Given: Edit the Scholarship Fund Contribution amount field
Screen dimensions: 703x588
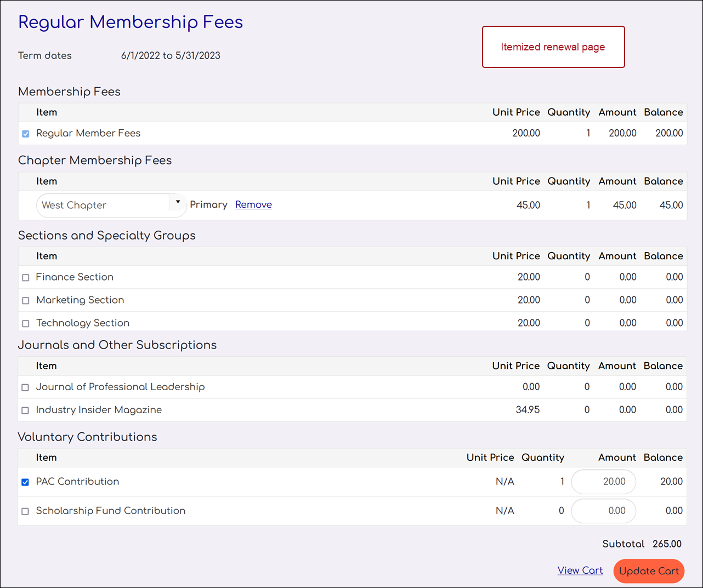Looking at the screenshot, I should click(x=603, y=511).
